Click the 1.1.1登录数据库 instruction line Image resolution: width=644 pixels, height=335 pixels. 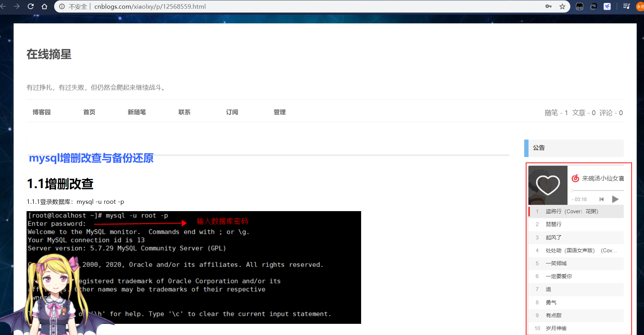pyautogui.click(x=75, y=202)
